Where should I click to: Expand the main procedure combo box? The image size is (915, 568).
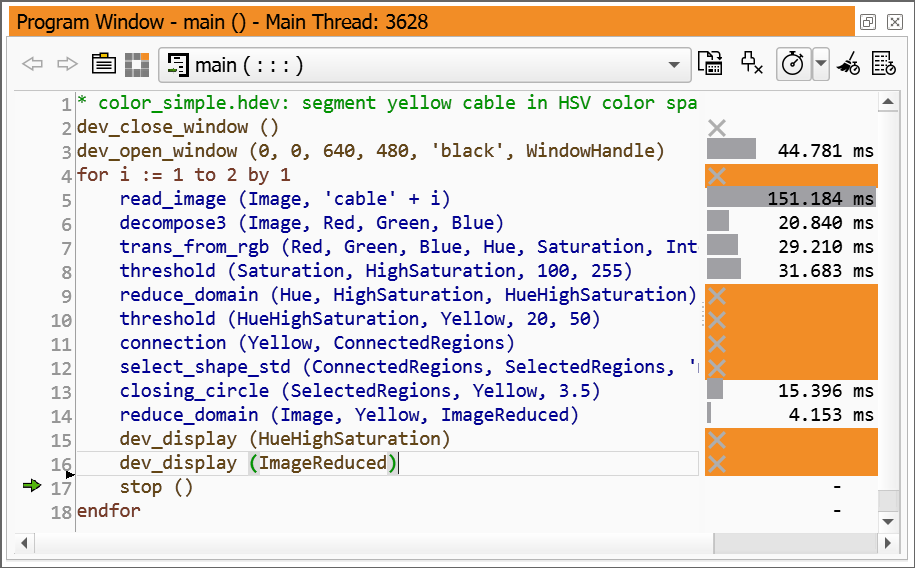point(671,65)
